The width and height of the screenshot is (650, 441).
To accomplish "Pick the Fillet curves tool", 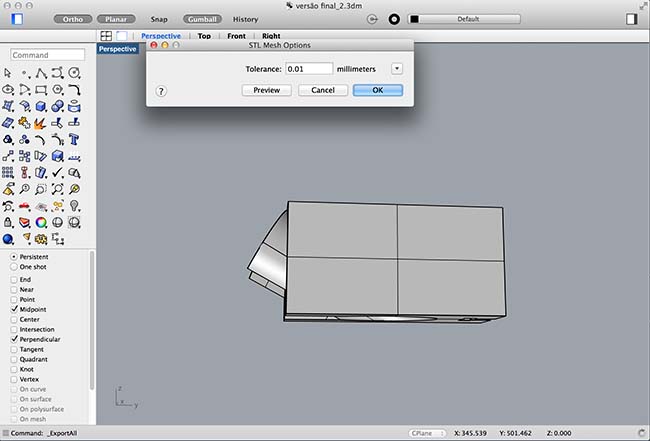I will 74,90.
